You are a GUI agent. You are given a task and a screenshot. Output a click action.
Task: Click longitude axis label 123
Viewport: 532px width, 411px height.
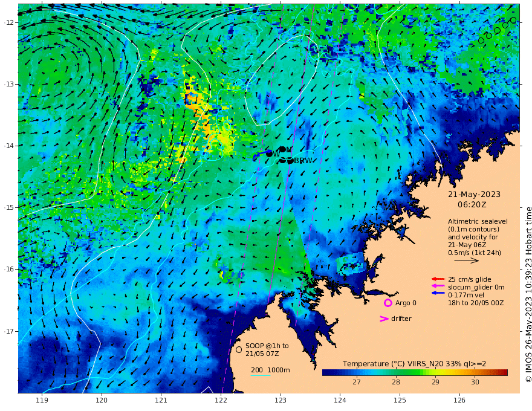[x=281, y=400]
